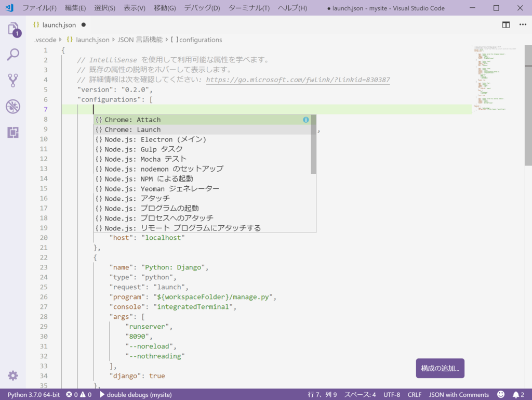Open the ファイル(F) menu
Viewport: 532px width, 400px height.
point(39,8)
